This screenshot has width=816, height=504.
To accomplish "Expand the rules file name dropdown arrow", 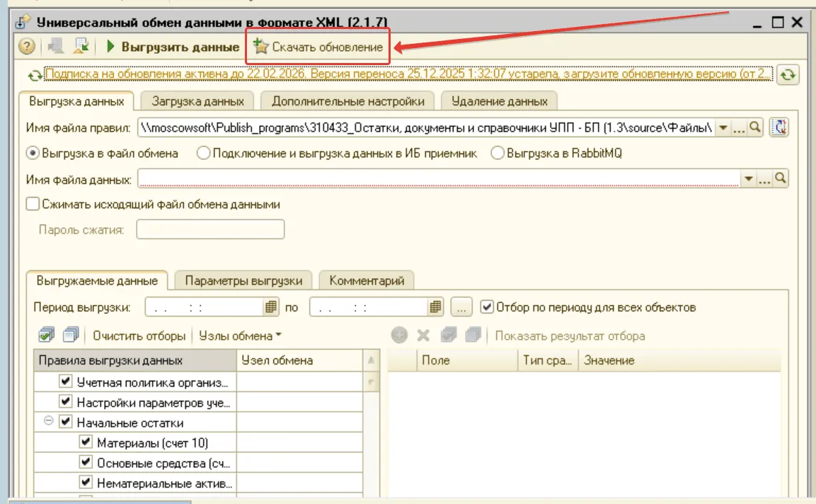I will (723, 127).
